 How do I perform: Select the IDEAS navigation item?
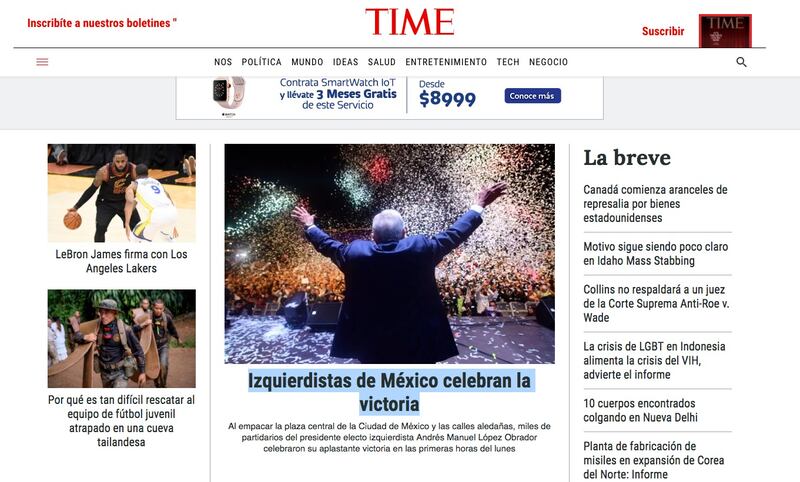tap(345, 62)
